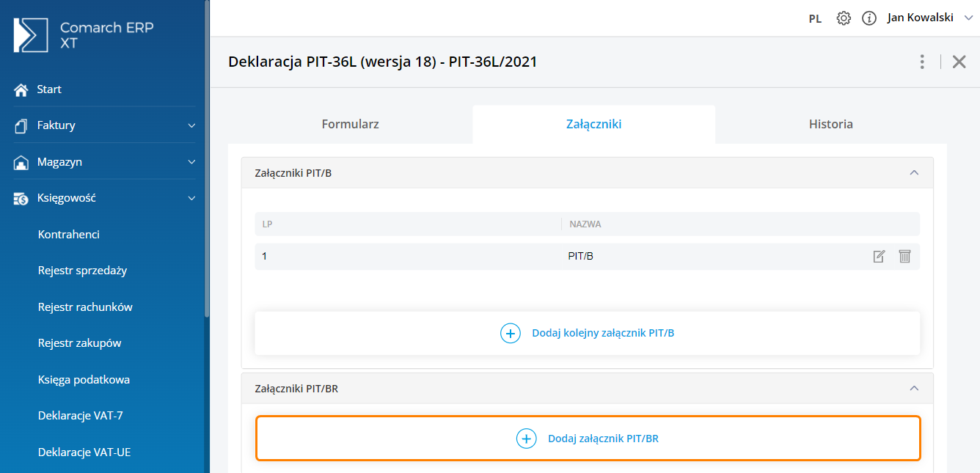The height and width of the screenshot is (473, 980).
Task: Open Rejestr sprzedaży in sidebar
Action: [x=82, y=271]
